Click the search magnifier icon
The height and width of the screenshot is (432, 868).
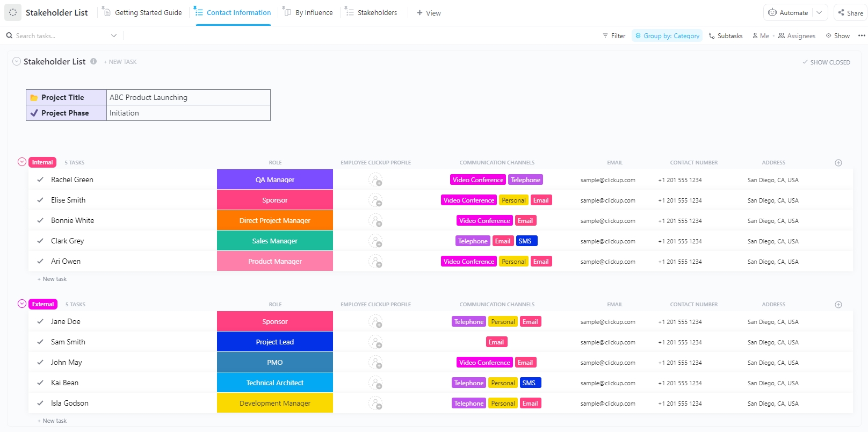9,35
